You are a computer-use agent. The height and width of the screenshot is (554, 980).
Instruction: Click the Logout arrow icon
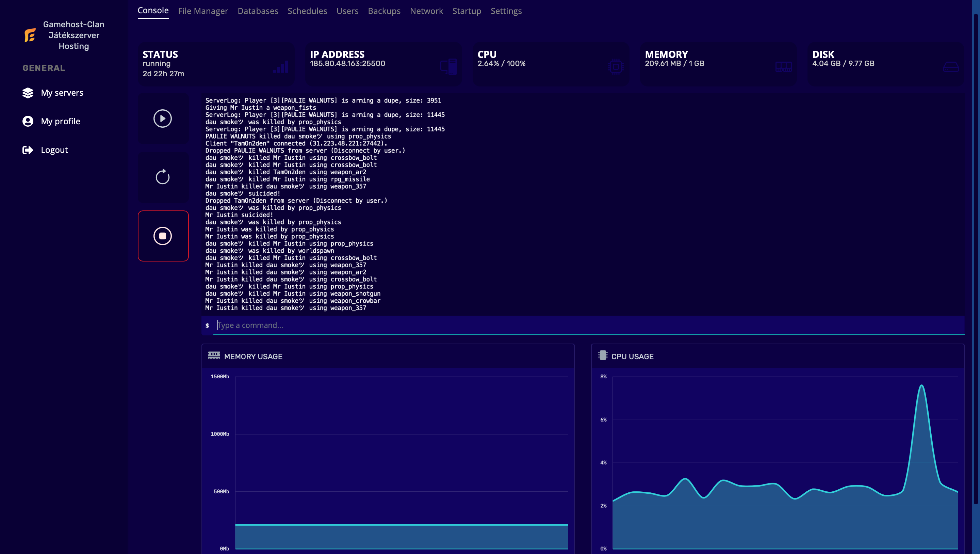click(28, 150)
